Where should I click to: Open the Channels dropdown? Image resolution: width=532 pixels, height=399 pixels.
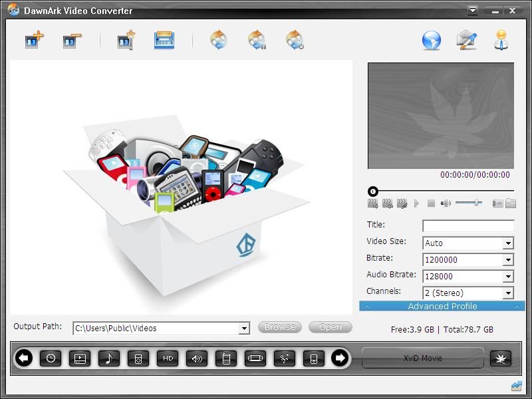click(x=508, y=293)
